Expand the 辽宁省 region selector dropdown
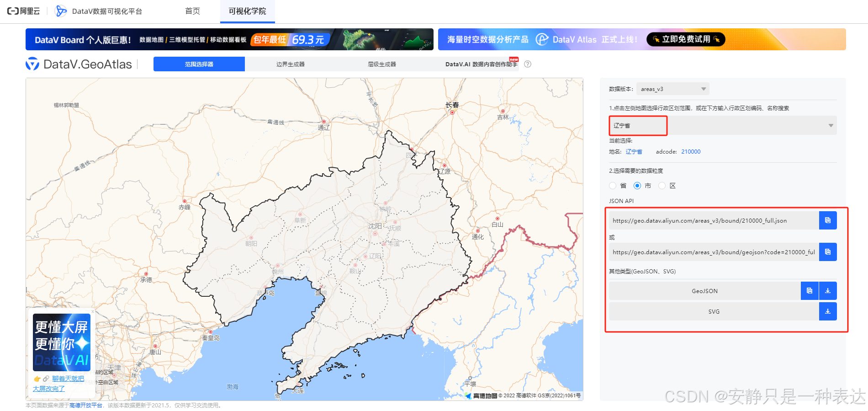Viewport: 868px width, 411px height. (831, 125)
